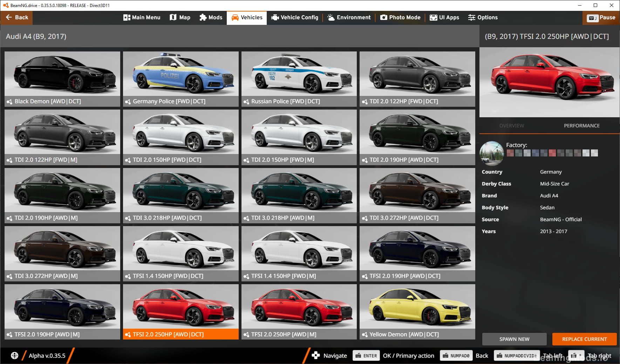Click the large red Audi preview image
Viewport: 620px width, 364px height.
[549, 82]
